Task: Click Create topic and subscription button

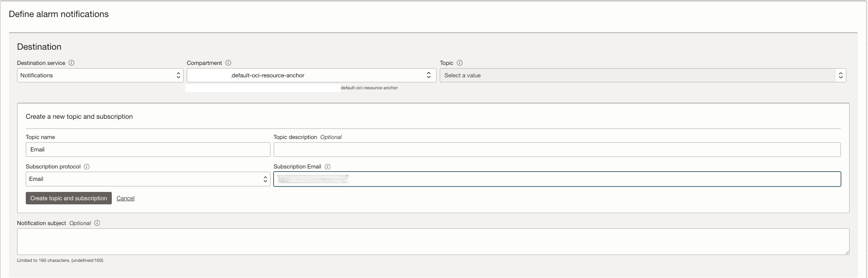Action: click(x=69, y=198)
